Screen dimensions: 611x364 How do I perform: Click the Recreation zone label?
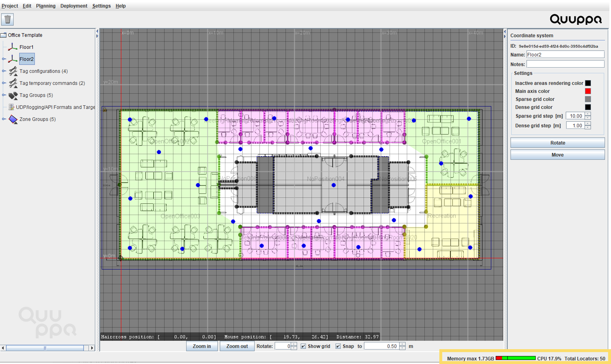(x=442, y=216)
